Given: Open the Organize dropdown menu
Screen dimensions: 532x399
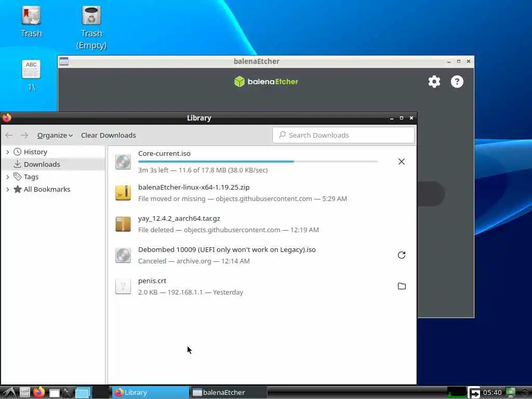Looking at the screenshot, I should 55,136.
